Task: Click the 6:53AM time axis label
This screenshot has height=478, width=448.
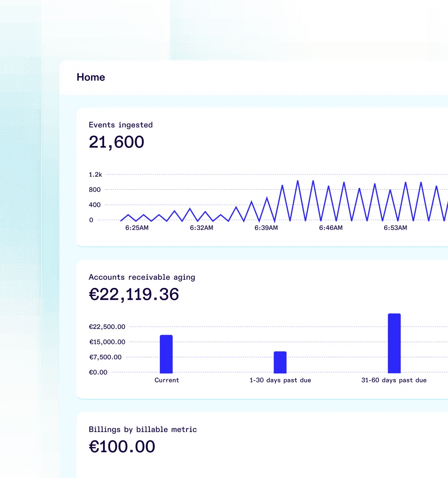Action: 395,228
